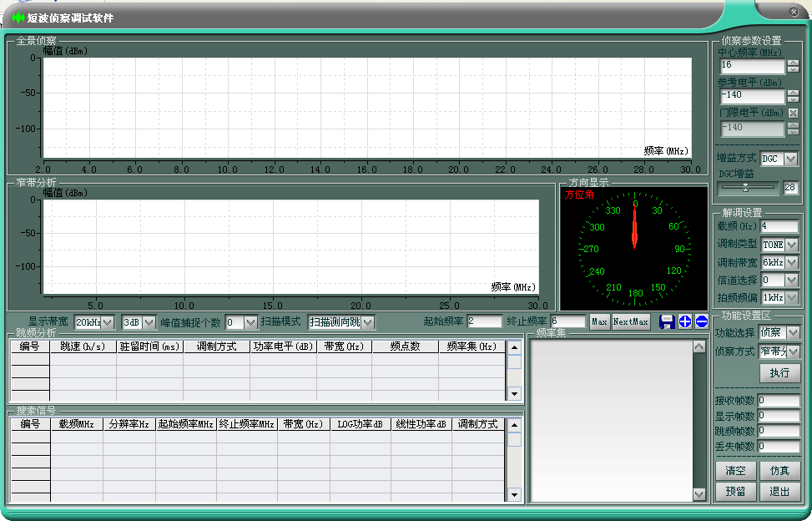Click the 驻留时间(ms) column header

tap(149, 346)
